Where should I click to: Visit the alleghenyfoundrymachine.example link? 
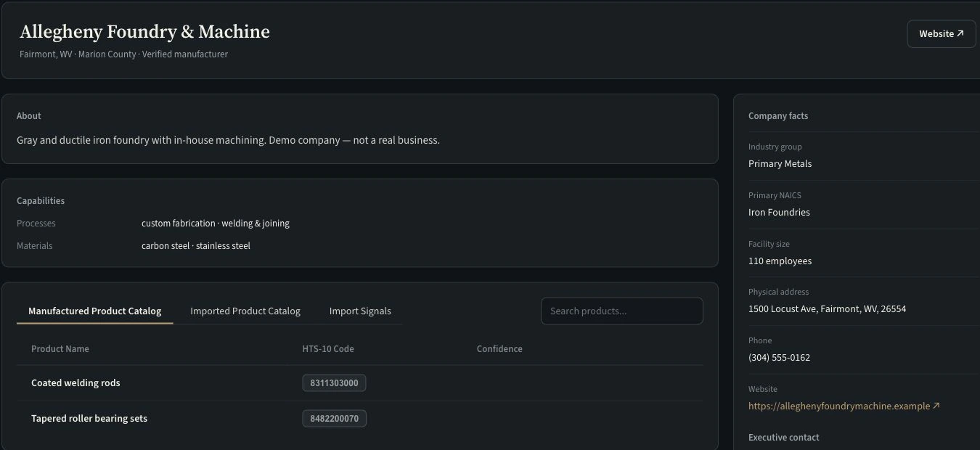pos(844,406)
